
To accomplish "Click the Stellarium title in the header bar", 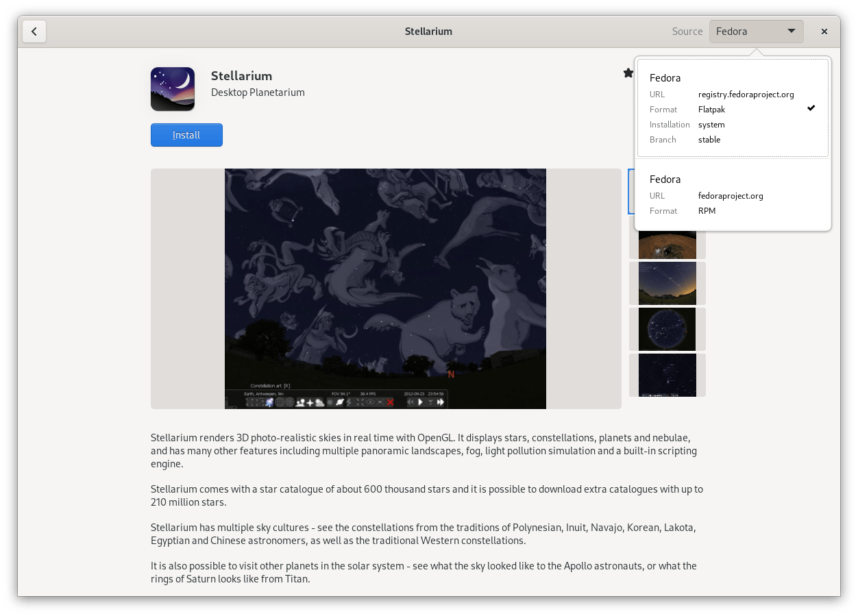I will (428, 32).
